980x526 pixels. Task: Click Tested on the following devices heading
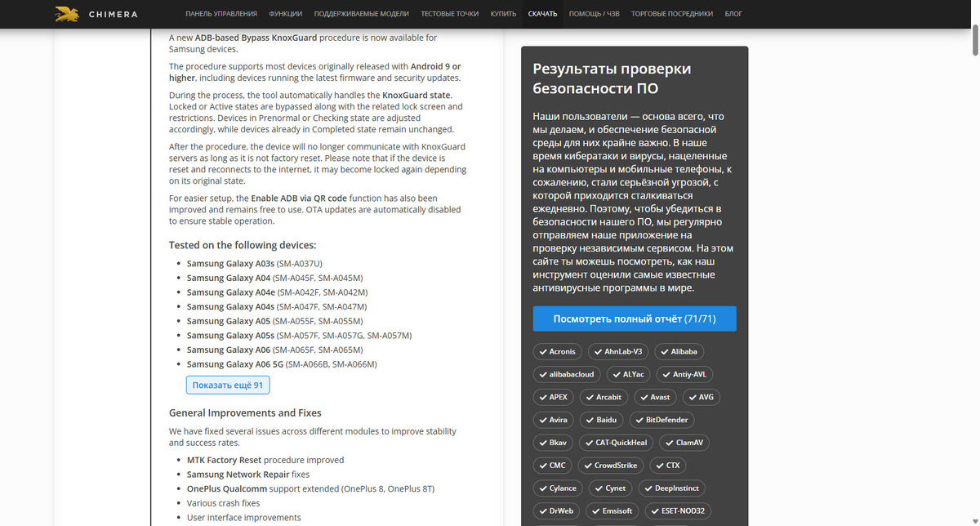[x=243, y=245]
